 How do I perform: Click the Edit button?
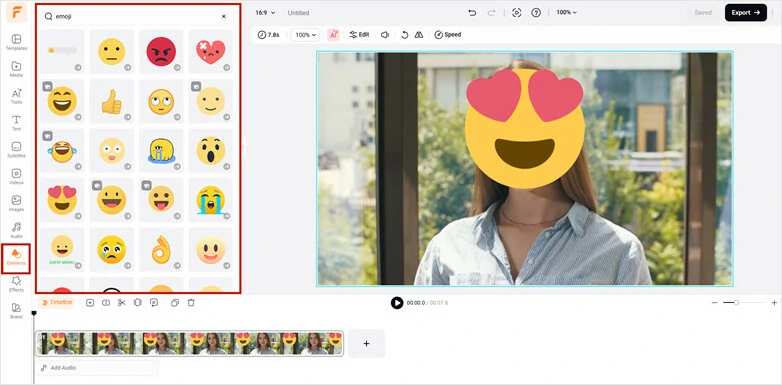359,35
